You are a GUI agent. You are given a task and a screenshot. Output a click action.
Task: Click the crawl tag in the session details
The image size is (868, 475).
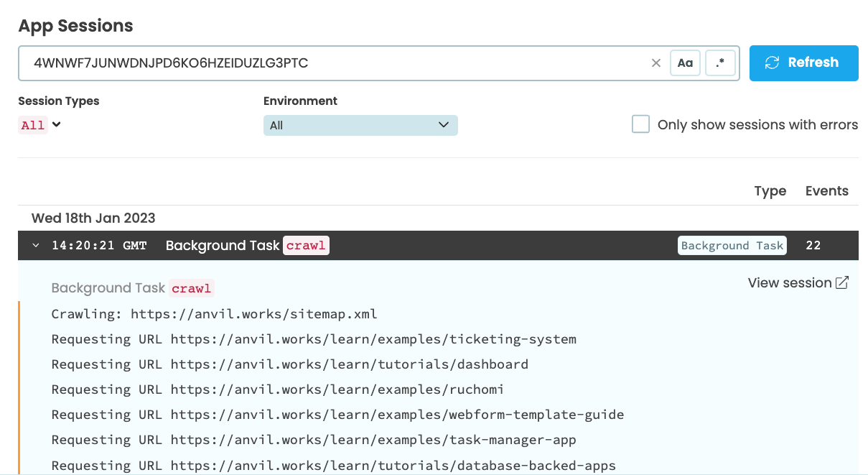click(192, 288)
